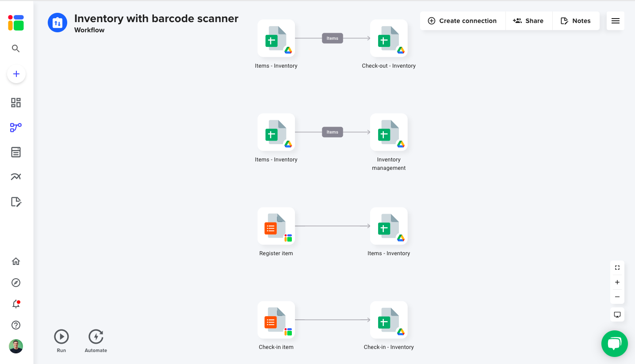Click the blue plus create button
The image size is (635, 364).
click(16, 74)
